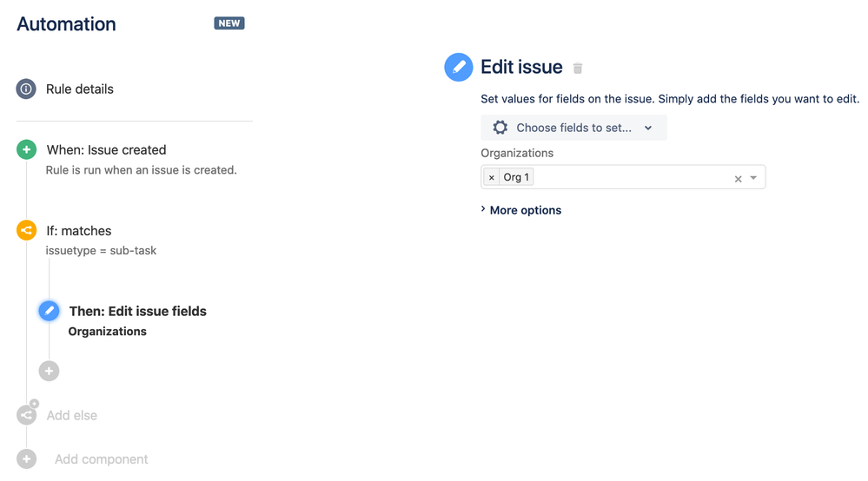Select the When: Issue created trigger
The image size is (868, 481).
click(x=106, y=150)
